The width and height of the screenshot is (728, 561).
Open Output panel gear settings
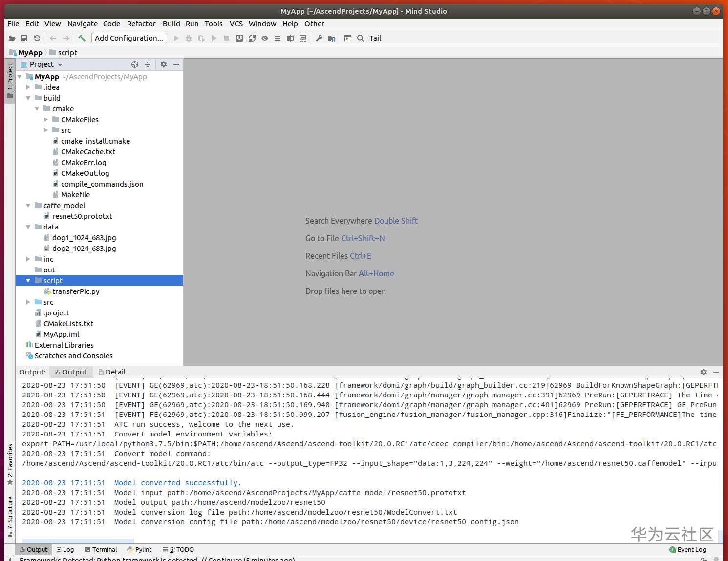pyautogui.click(x=704, y=372)
